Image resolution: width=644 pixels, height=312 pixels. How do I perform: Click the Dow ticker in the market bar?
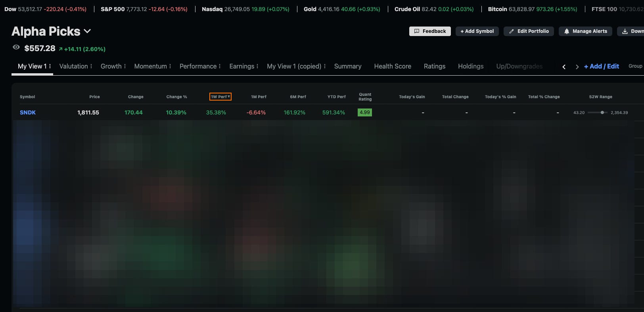click(x=46, y=9)
